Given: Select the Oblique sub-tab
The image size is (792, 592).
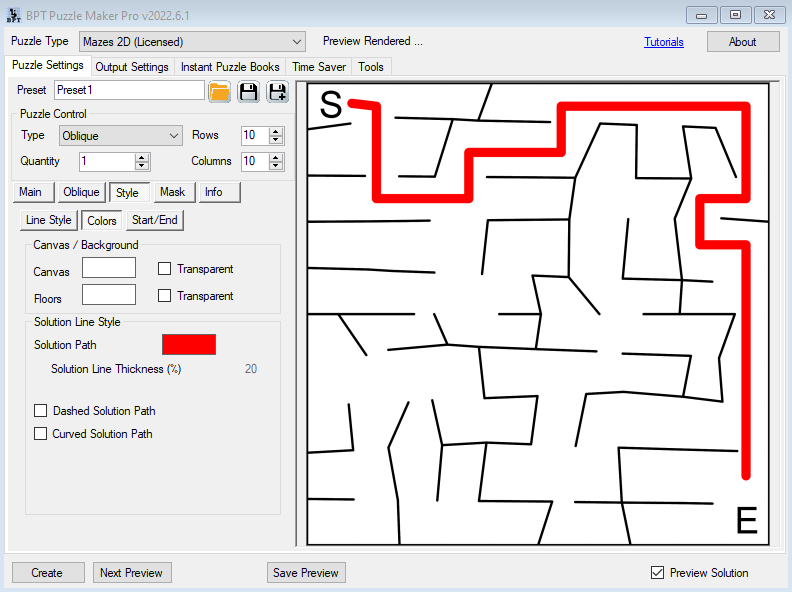Looking at the screenshot, I should pyautogui.click(x=81, y=192).
